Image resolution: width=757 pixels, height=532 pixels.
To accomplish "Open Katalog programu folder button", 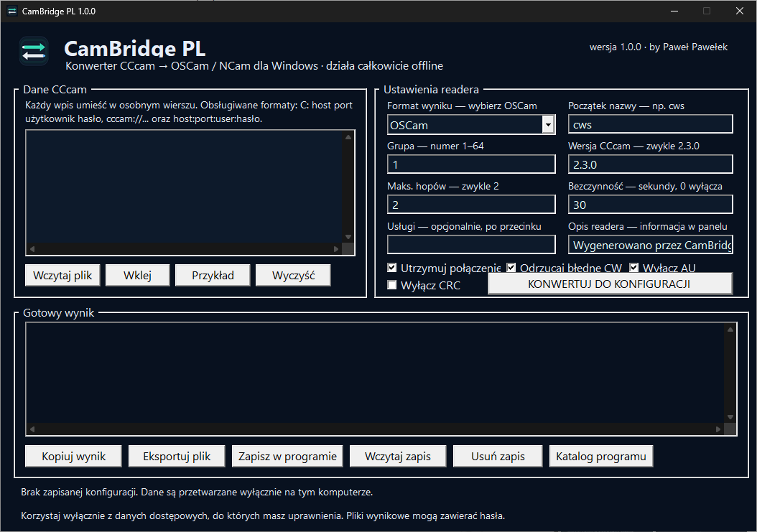I will point(601,456).
